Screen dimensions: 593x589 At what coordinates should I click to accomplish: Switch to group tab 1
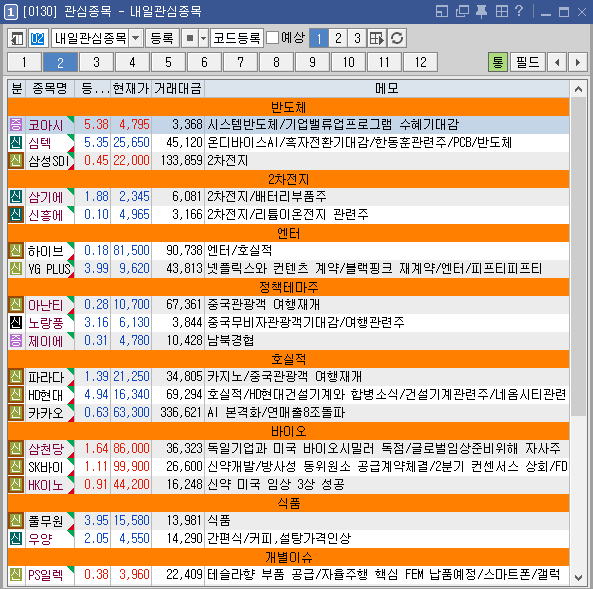[24, 62]
